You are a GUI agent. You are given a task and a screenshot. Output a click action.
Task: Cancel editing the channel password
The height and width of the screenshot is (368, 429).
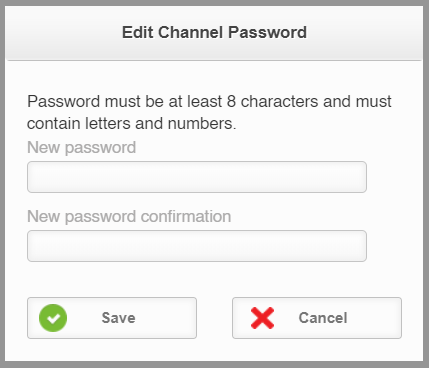click(317, 318)
